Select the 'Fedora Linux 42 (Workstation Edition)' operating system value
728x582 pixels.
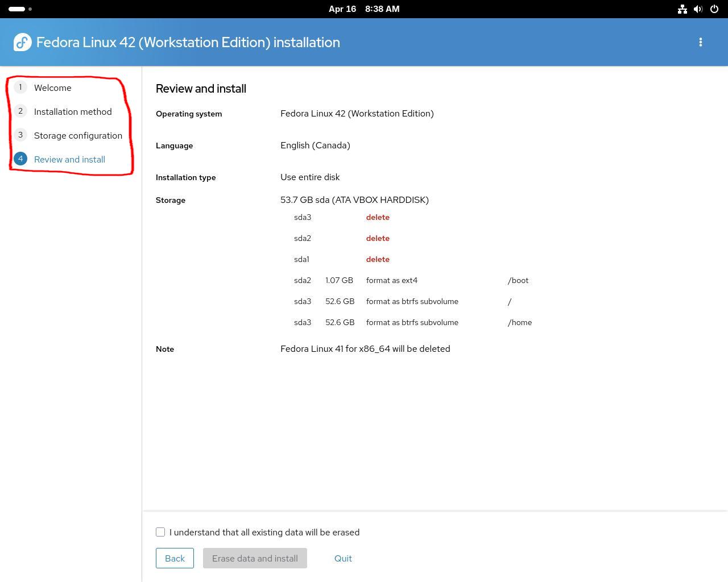pyautogui.click(x=357, y=114)
